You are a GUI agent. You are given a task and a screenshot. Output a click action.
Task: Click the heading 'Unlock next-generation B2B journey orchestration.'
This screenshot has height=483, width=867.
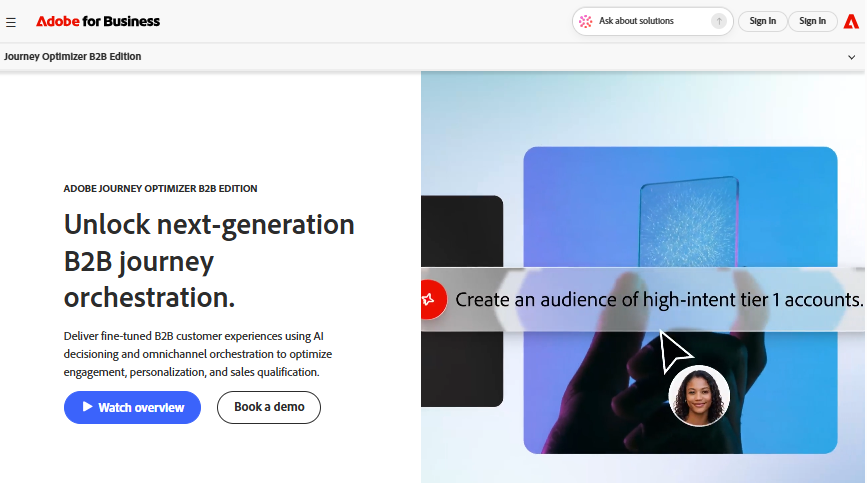pos(209,260)
